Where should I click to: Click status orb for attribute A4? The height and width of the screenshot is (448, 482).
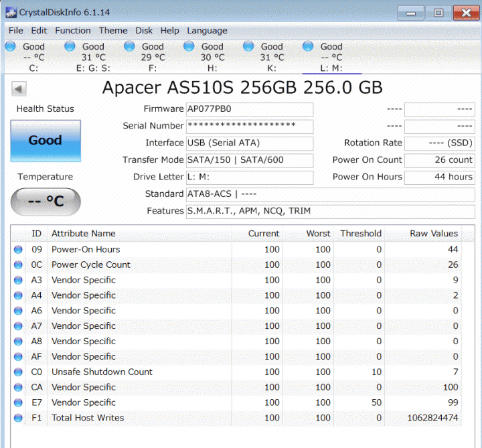tap(18, 295)
